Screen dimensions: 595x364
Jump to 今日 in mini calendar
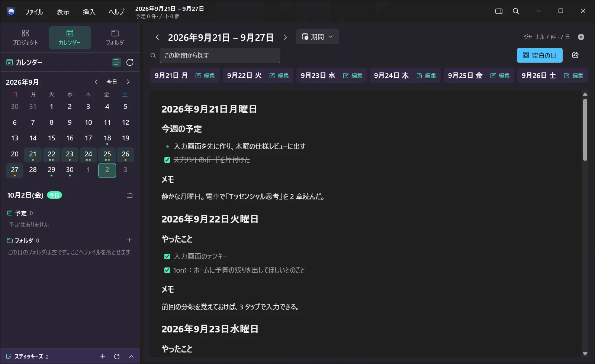point(112,82)
